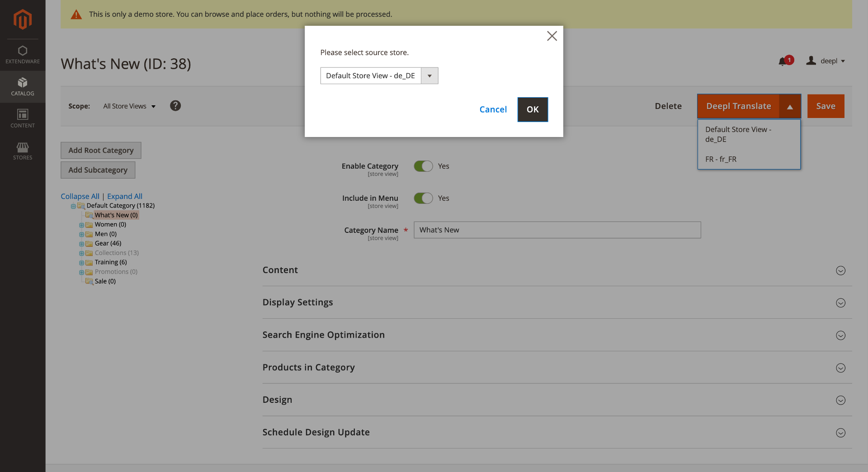The image size is (868, 472).
Task: Select Default Category (1182) in tree
Action: (121, 206)
